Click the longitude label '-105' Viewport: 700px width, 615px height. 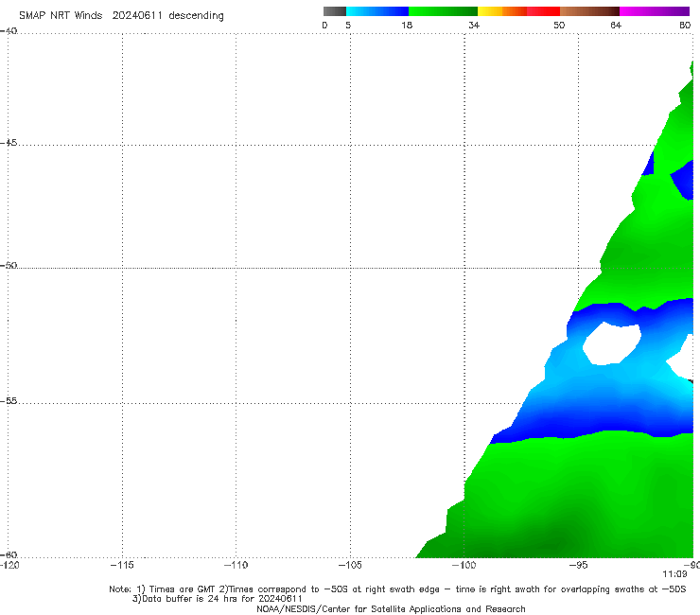(x=350, y=565)
